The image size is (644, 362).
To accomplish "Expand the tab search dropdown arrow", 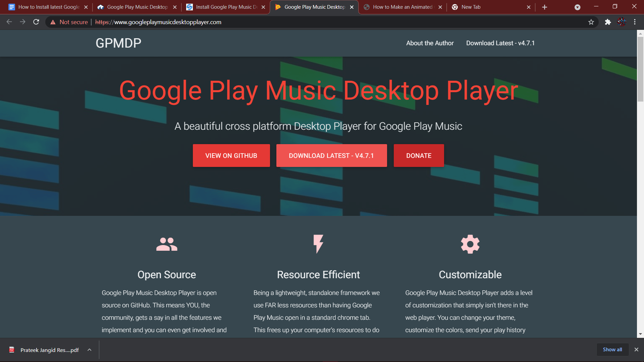I will 577,7.
